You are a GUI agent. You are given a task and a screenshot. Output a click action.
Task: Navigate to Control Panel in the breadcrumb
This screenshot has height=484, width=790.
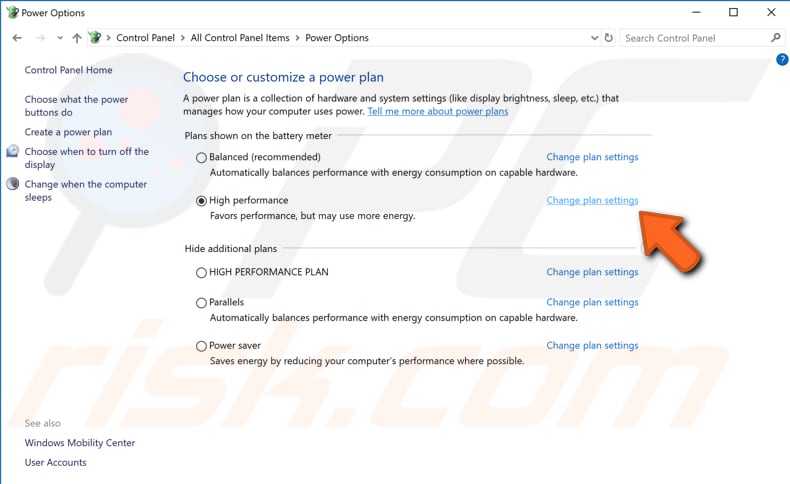point(145,38)
